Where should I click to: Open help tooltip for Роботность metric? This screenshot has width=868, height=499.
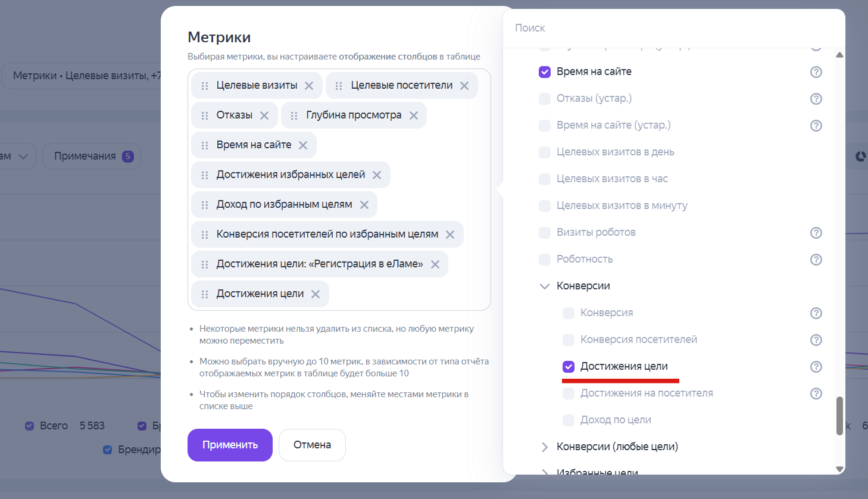pyautogui.click(x=816, y=259)
